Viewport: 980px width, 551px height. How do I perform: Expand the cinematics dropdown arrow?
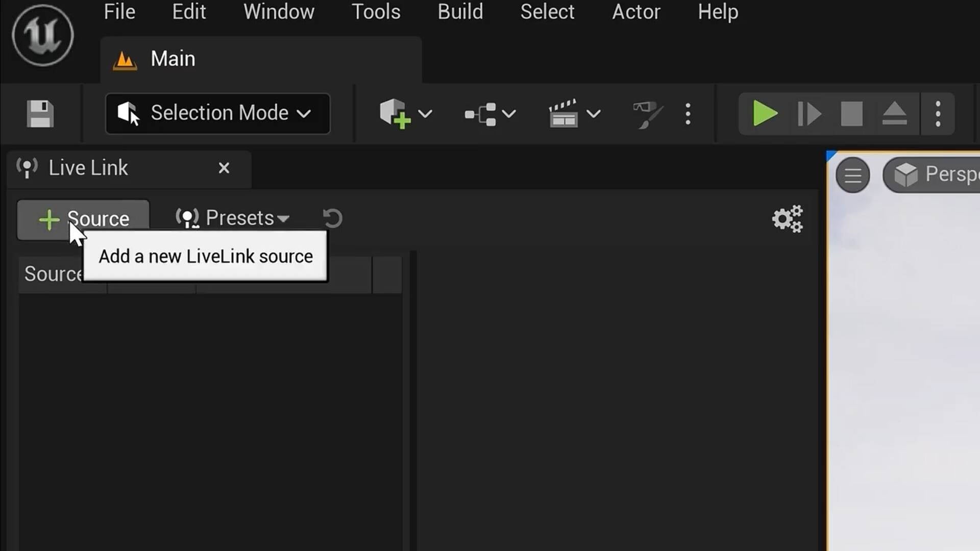click(593, 113)
